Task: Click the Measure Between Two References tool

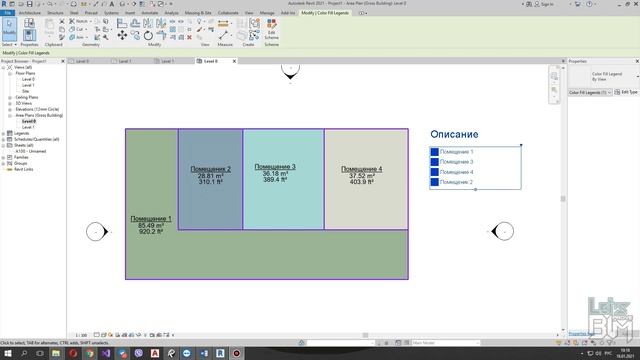Action: 223,36
